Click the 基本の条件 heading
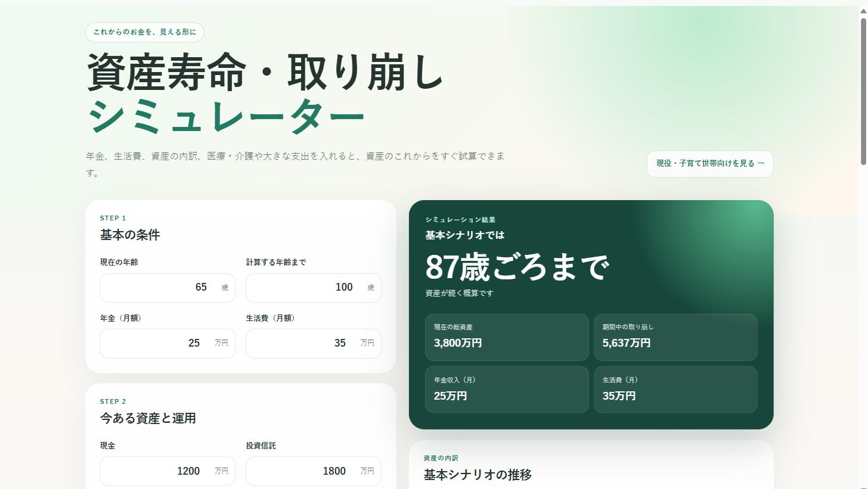This screenshot has width=868, height=489. tap(130, 235)
